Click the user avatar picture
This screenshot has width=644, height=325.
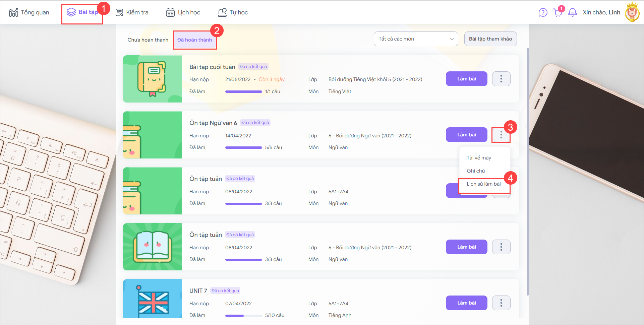coord(632,13)
